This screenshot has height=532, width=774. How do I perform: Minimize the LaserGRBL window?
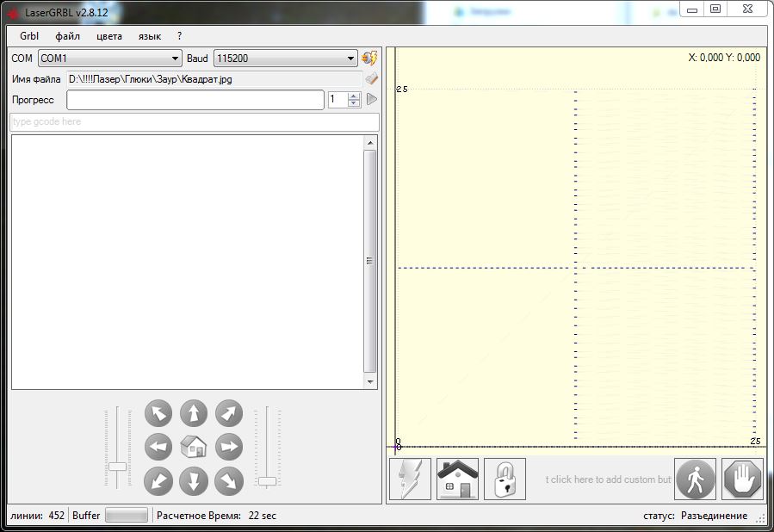691,9
